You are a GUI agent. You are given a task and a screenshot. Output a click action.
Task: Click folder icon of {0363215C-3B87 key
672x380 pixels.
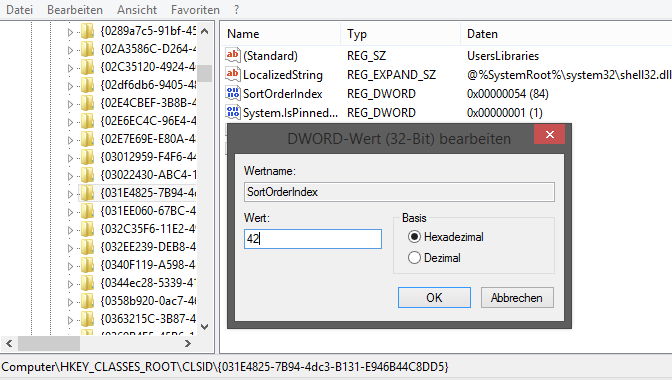[x=87, y=319]
